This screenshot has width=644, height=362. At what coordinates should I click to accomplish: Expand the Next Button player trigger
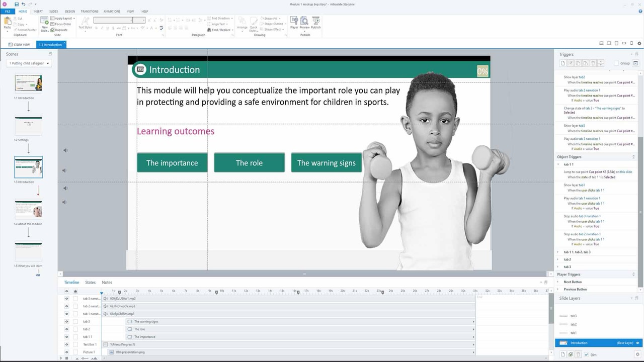pyautogui.click(x=558, y=282)
